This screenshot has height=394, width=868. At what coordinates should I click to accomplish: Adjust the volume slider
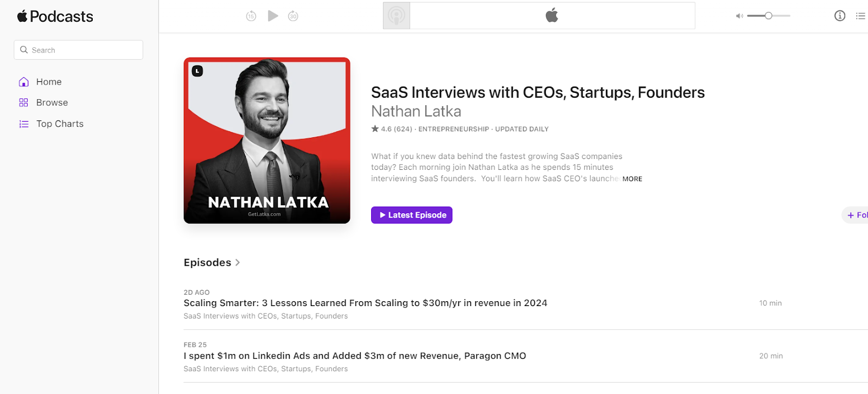point(768,16)
